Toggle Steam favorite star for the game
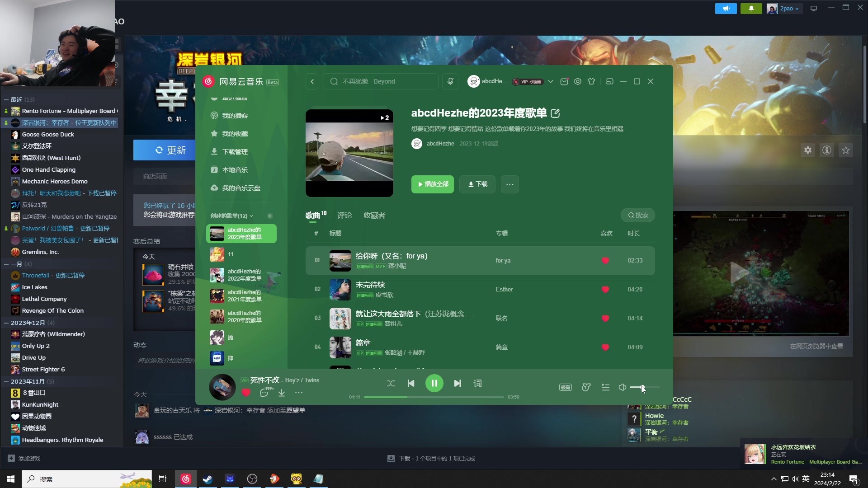The width and height of the screenshot is (868, 488). click(x=846, y=150)
